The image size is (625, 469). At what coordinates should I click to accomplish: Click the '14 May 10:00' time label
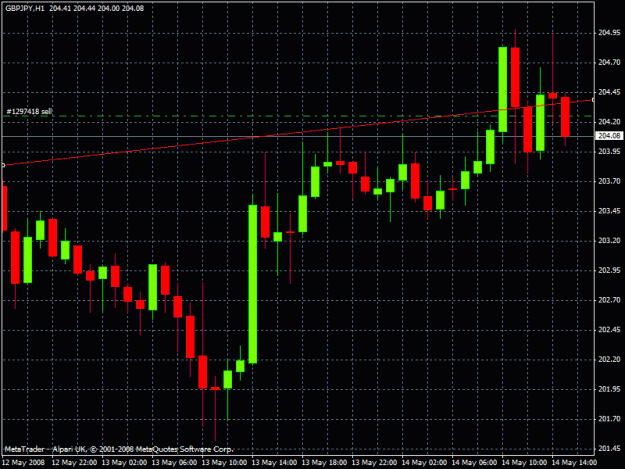click(524, 463)
